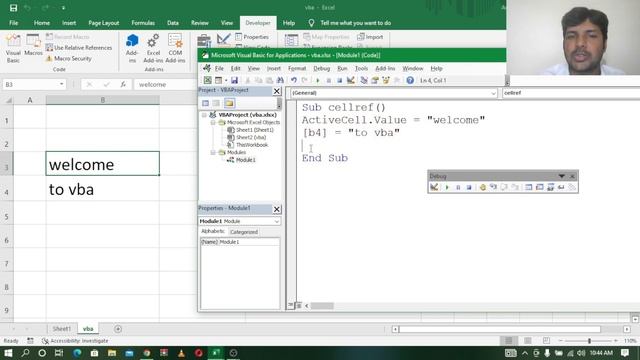
Task: Save the project using VBA toolbar disk icon
Action: point(234,80)
